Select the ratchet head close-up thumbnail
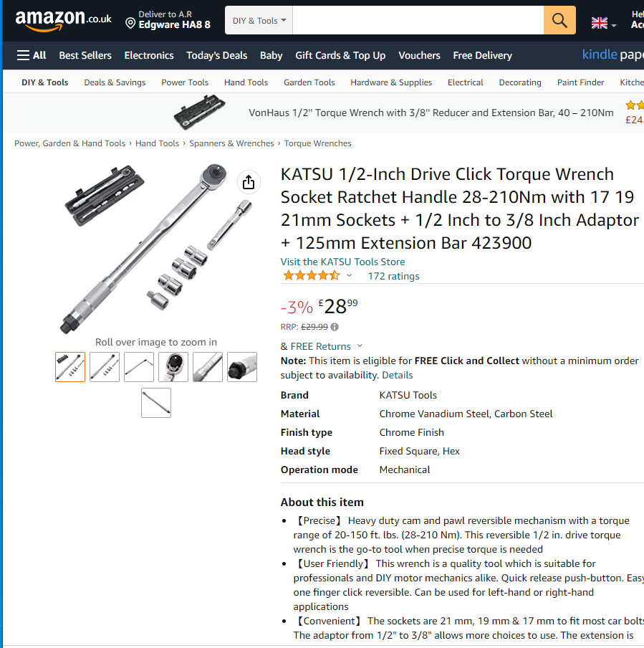 pyautogui.click(x=173, y=367)
